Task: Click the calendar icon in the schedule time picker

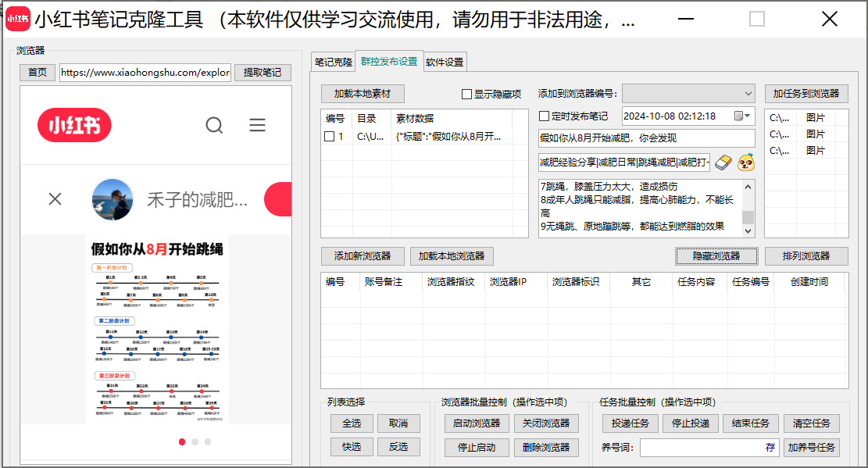Action: click(x=738, y=116)
